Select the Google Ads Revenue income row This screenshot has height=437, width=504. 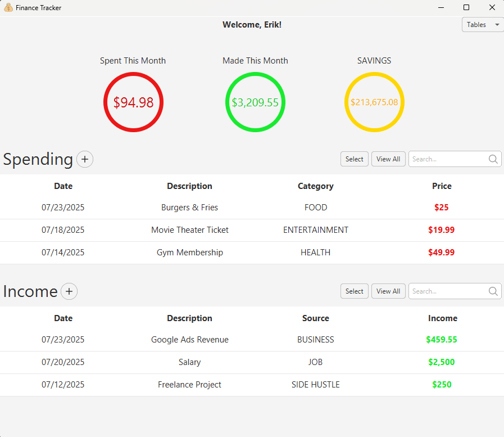[189, 340]
